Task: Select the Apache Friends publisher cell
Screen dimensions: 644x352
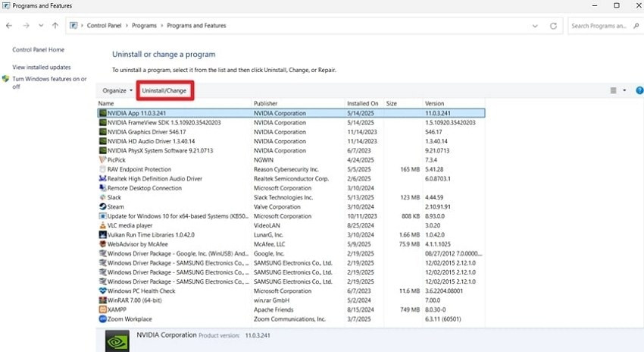Action: 274,310
